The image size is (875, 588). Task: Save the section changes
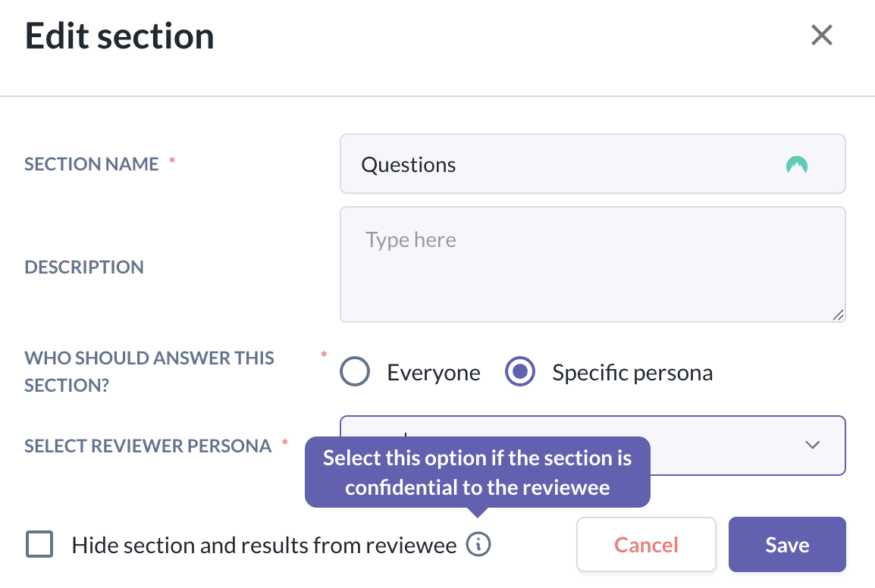(787, 545)
